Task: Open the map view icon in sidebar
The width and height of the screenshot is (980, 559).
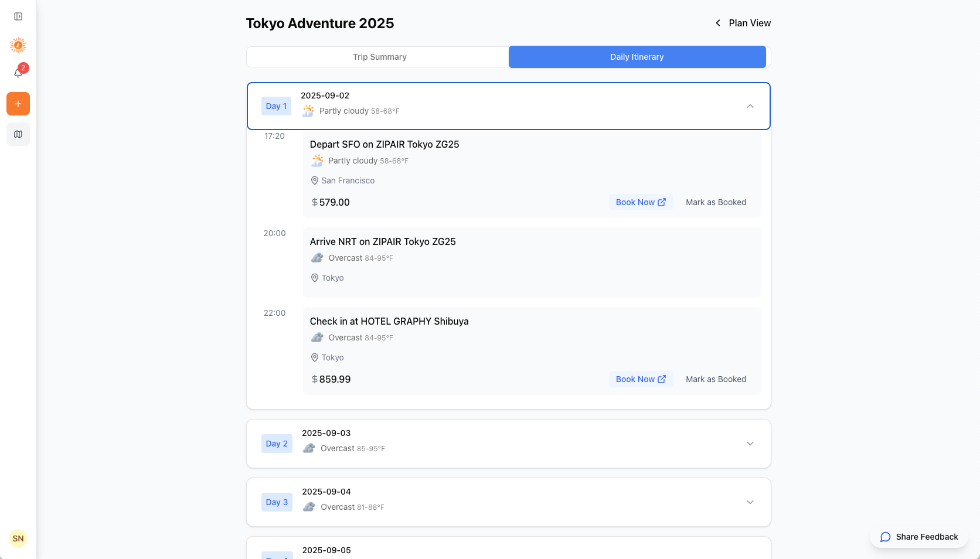Action: (x=18, y=134)
